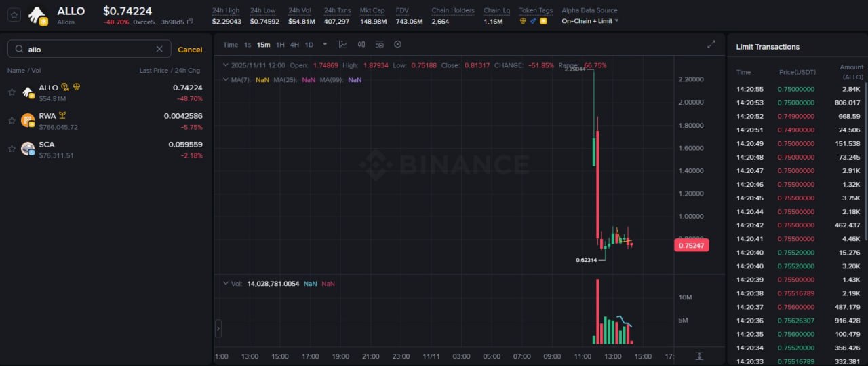Expand the chart side panel arrow
Screen dimensions: 868x366
[218, 329]
